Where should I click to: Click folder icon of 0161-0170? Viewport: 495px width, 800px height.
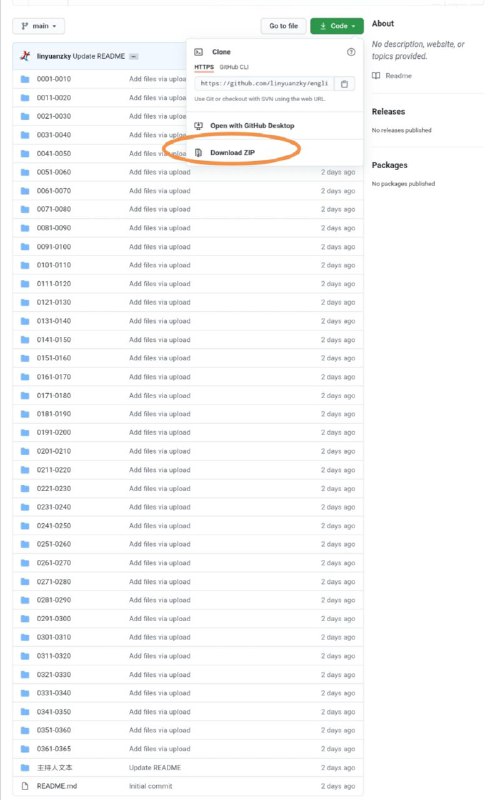pyautogui.click(x=24, y=377)
